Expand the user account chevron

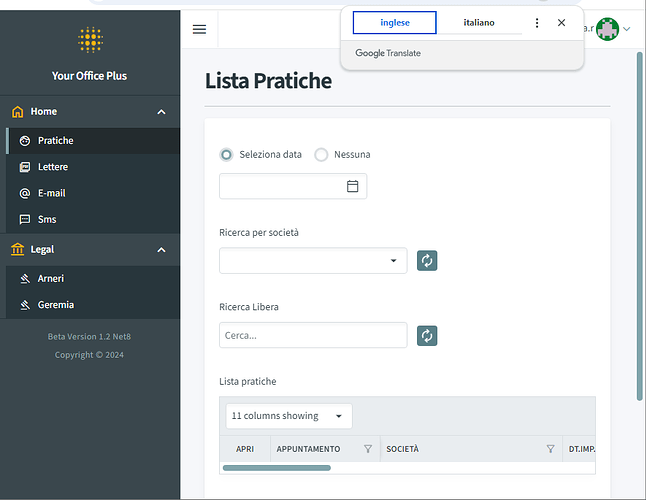click(627, 29)
